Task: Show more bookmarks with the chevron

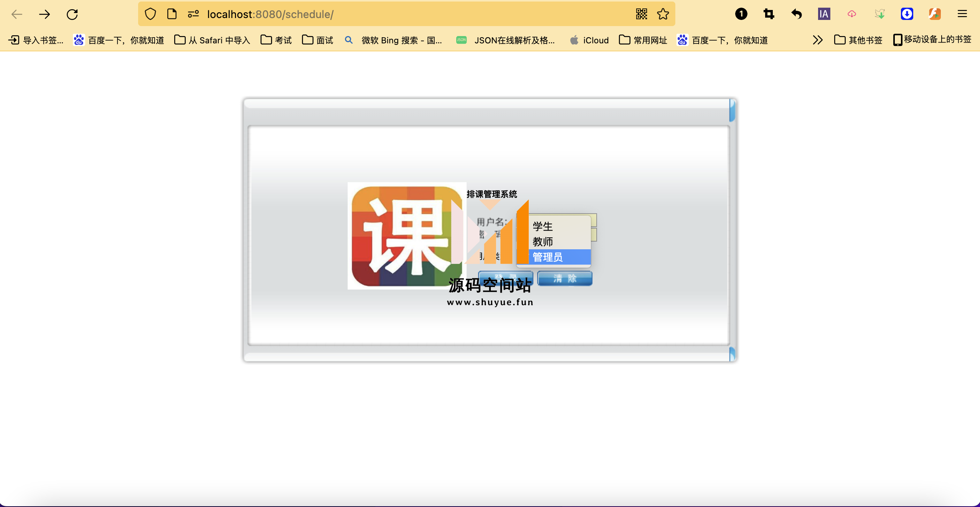Action: coord(817,40)
